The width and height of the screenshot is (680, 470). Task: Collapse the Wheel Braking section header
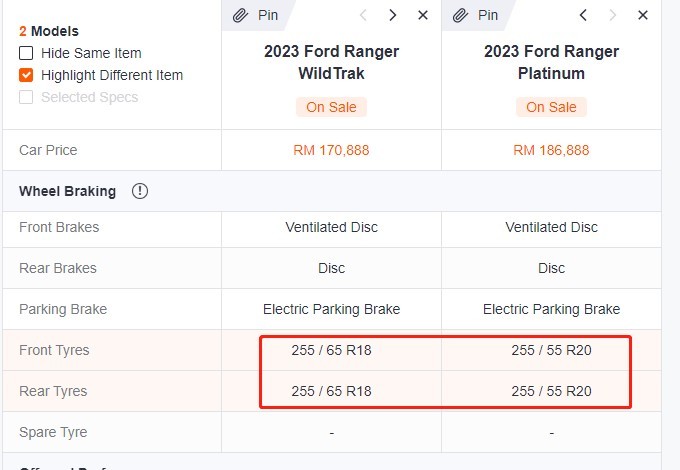332,191
